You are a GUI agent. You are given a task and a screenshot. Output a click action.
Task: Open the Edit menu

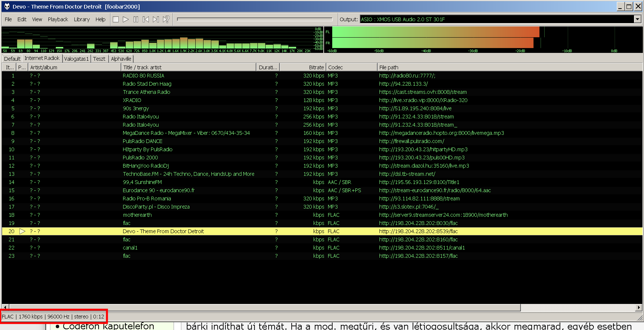pos(22,19)
